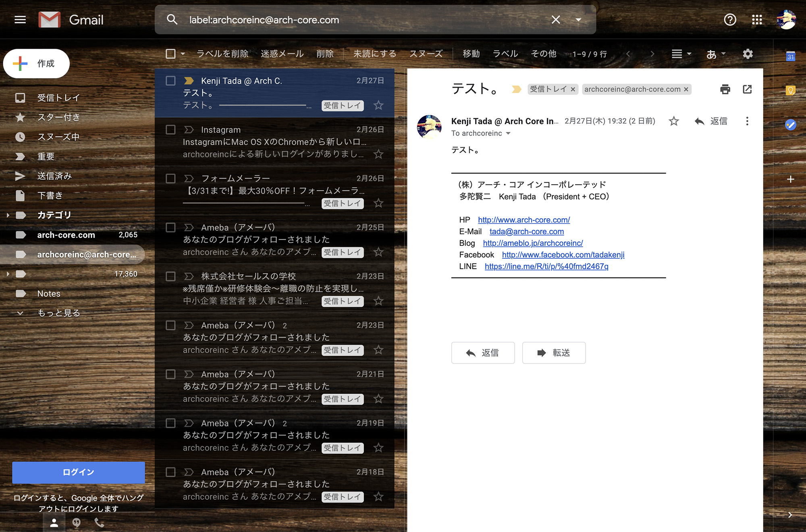Open Google Keep side panel icon
806x532 pixels.
click(790, 90)
